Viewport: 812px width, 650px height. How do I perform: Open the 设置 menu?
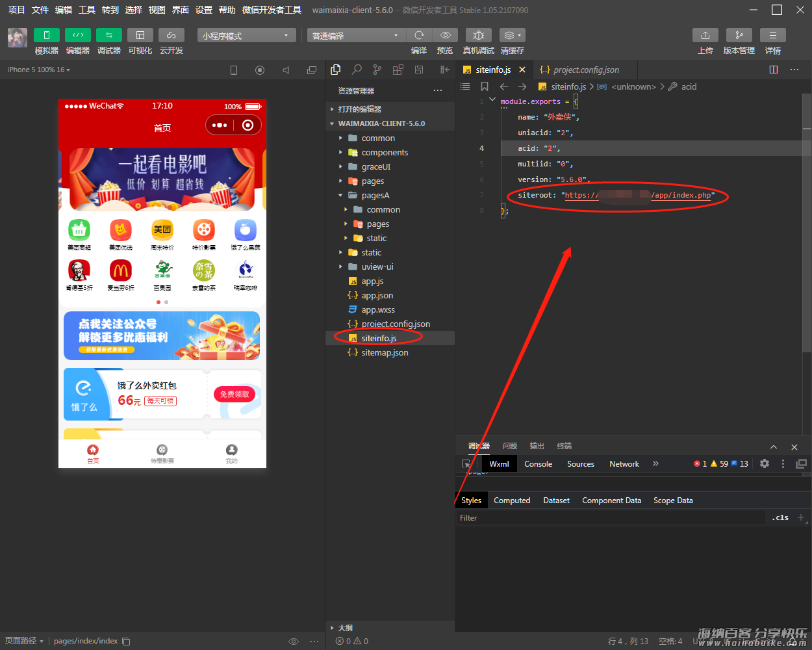tap(204, 10)
